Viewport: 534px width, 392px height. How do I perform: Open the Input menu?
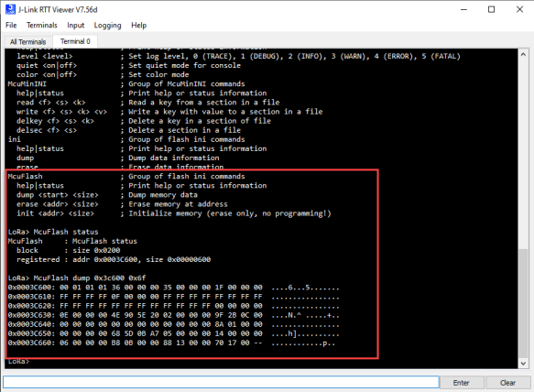point(76,26)
